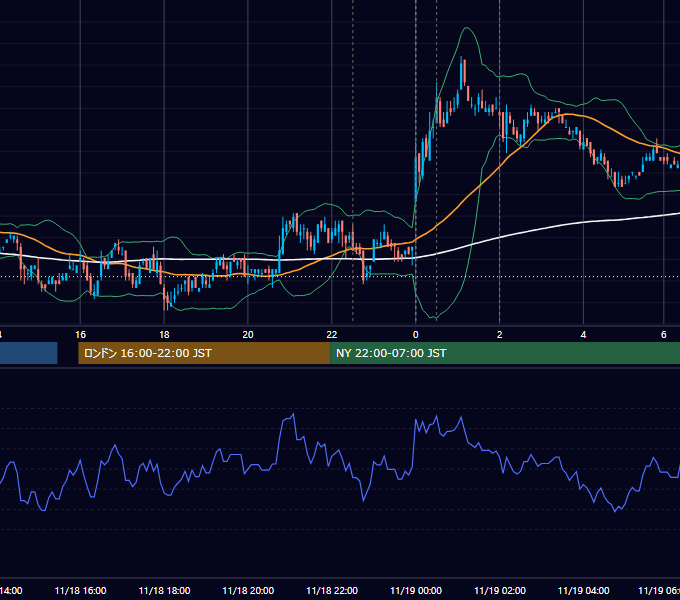Click the 4 hour label on the price chart axis
Screen dimensions: 680x600
coord(583,335)
